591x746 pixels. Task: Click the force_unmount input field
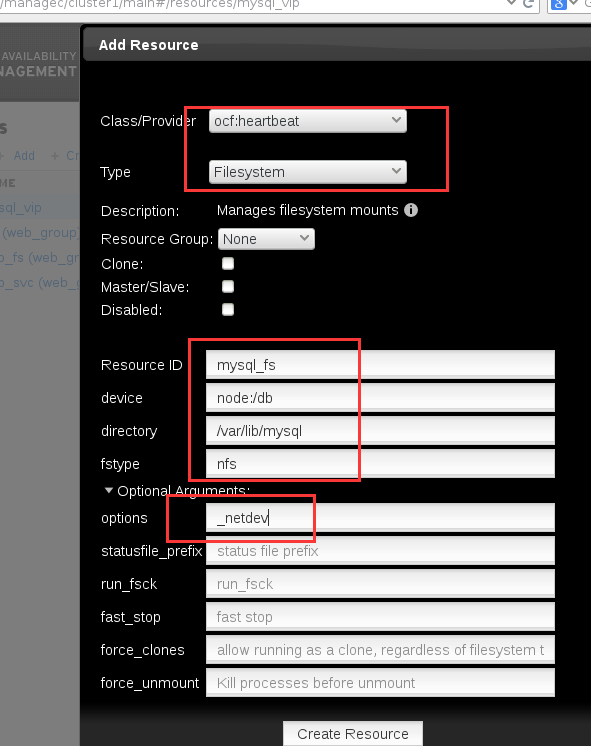click(x=380, y=683)
